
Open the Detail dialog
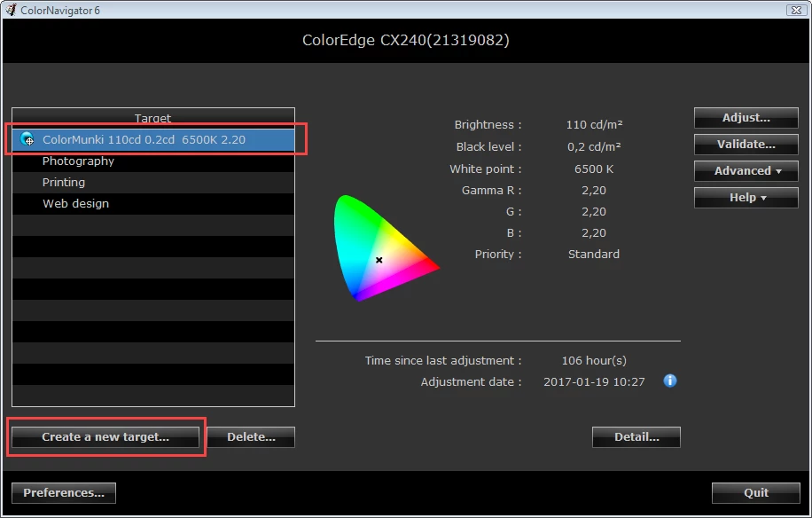[x=636, y=437]
